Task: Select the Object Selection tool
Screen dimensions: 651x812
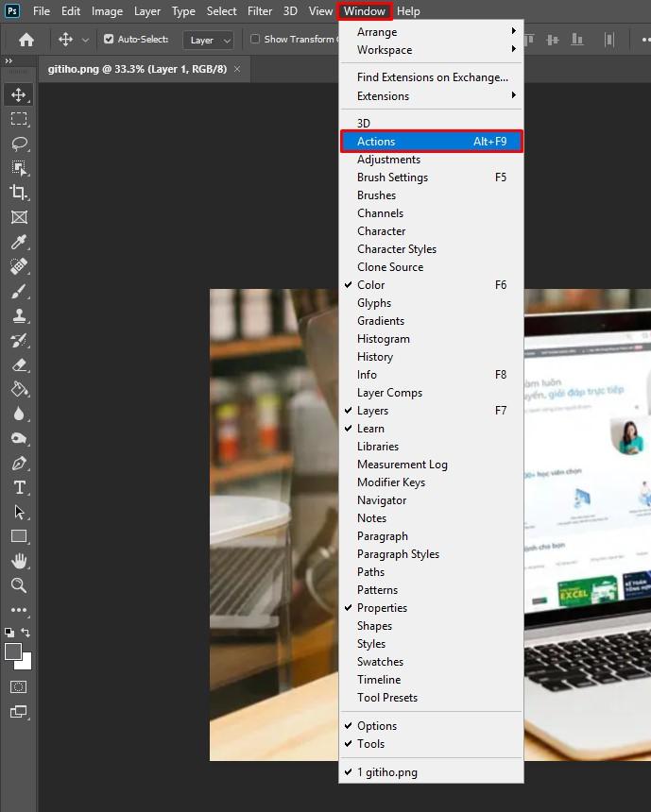Action: point(19,168)
